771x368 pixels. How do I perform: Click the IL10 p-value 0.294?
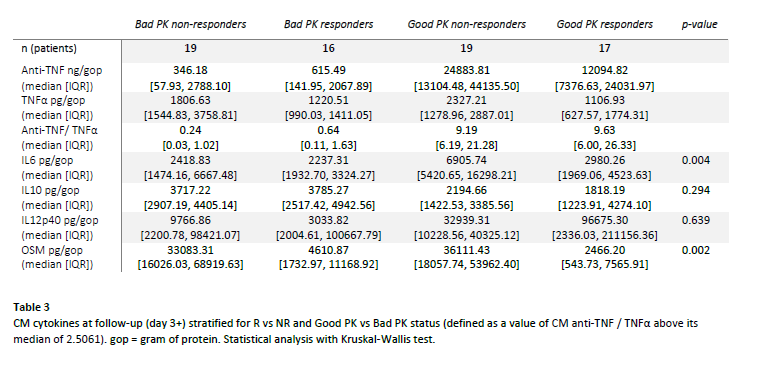coord(696,190)
